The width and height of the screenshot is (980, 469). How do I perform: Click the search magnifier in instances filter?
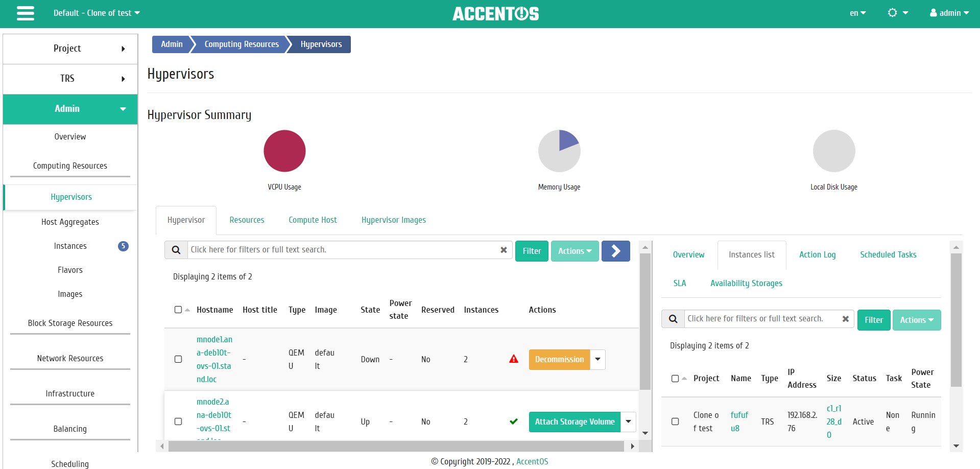(x=673, y=319)
